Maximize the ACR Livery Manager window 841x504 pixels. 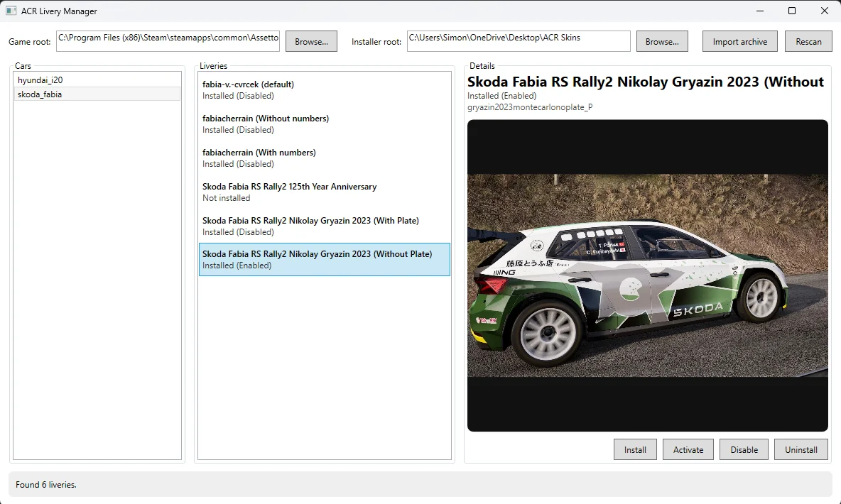pos(792,11)
